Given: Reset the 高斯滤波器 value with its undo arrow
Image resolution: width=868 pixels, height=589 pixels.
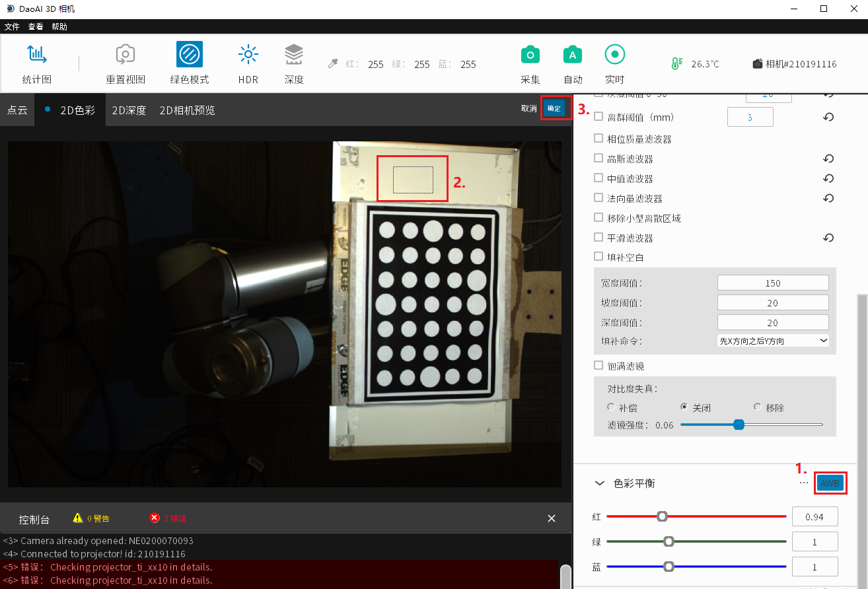Looking at the screenshot, I should pyautogui.click(x=828, y=159).
